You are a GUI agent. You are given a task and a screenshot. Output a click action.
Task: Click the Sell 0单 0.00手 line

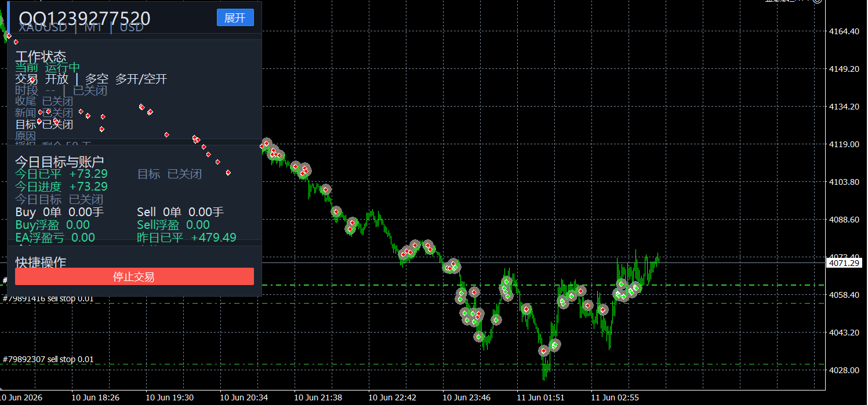(180, 213)
